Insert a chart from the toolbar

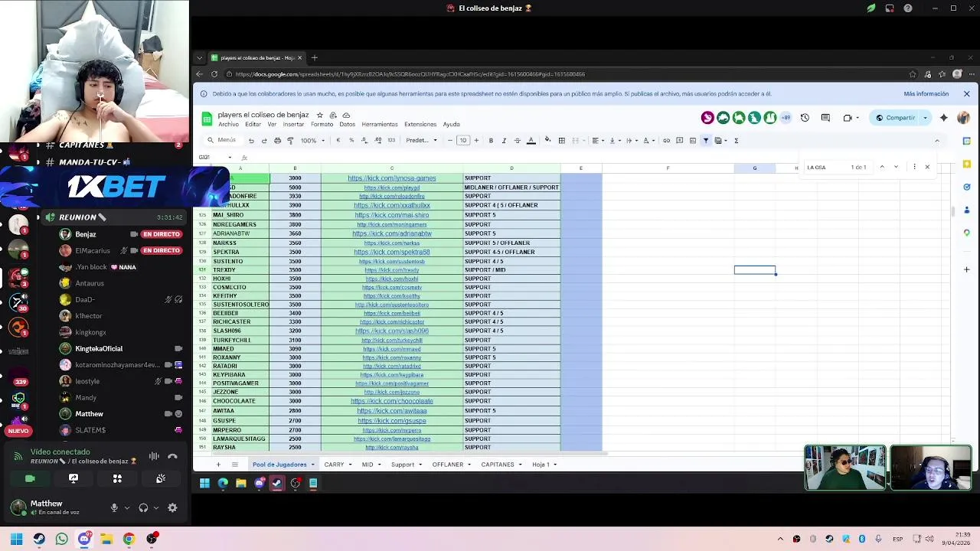coord(692,141)
